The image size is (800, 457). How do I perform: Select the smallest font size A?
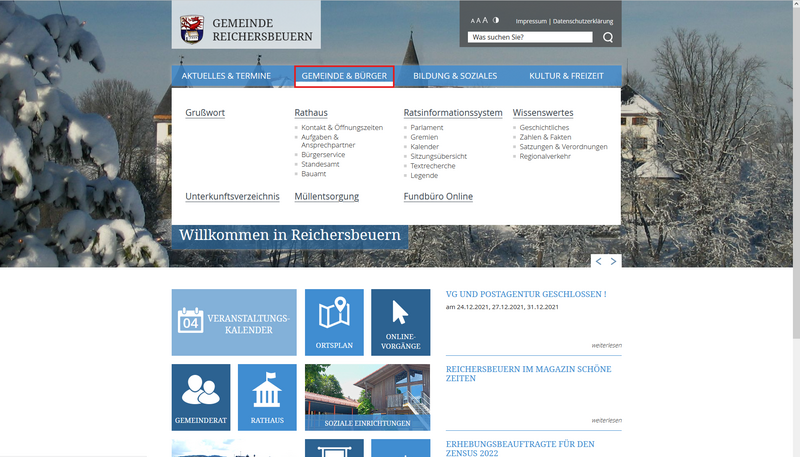coord(472,21)
